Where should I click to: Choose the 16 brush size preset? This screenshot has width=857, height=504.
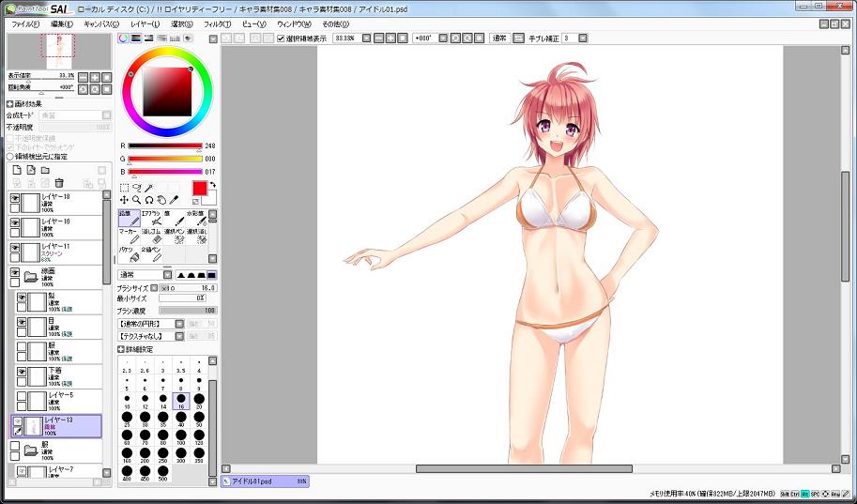point(181,400)
